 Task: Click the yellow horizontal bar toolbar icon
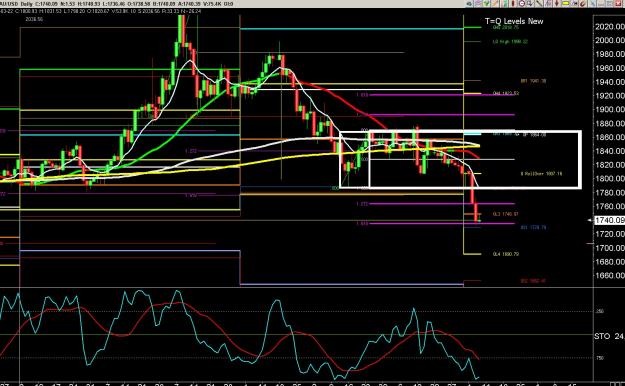pyautogui.click(x=565, y=4)
